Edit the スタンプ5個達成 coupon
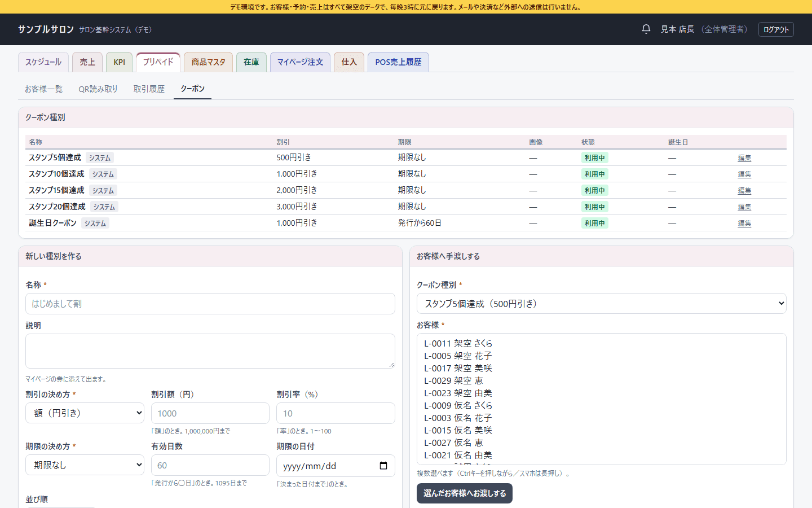Viewport: 812px width, 508px height. tap(744, 158)
